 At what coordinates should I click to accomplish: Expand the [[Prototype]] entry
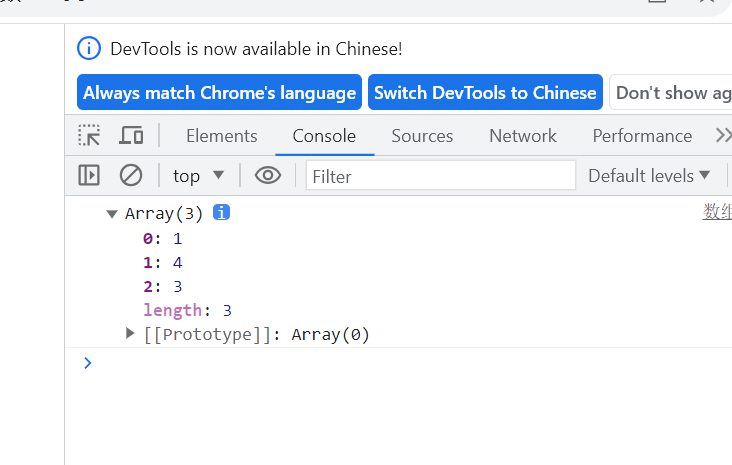pos(130,333)
